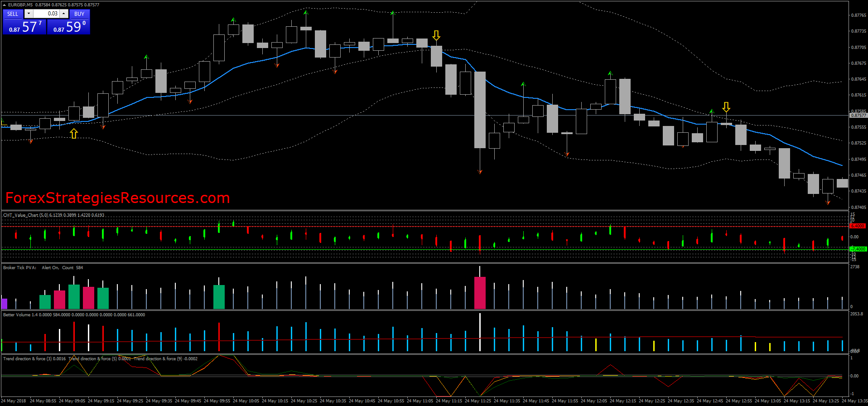Click the SELL one-click trading button
868x406 pixels.
[13, 14]
